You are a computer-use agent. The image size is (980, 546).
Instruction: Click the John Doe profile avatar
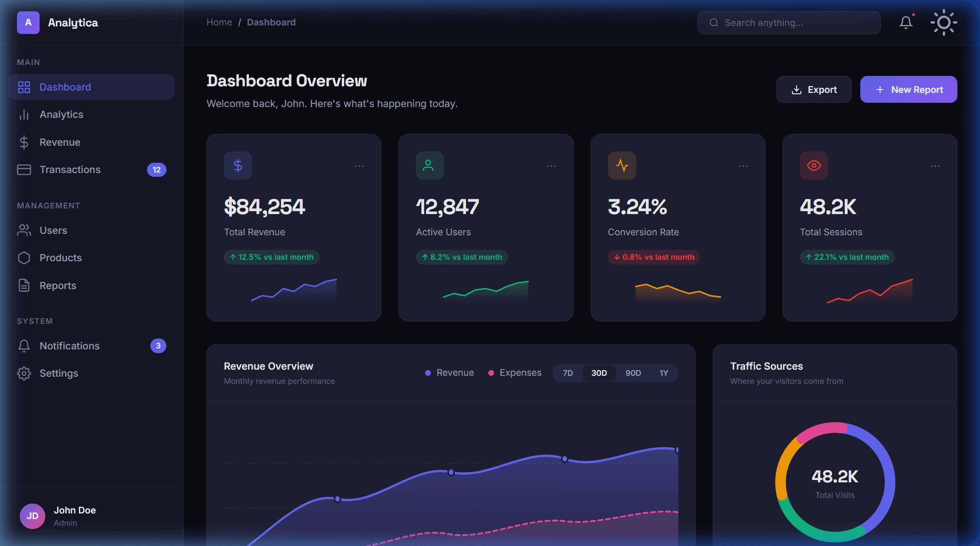[x=32, y=516]
